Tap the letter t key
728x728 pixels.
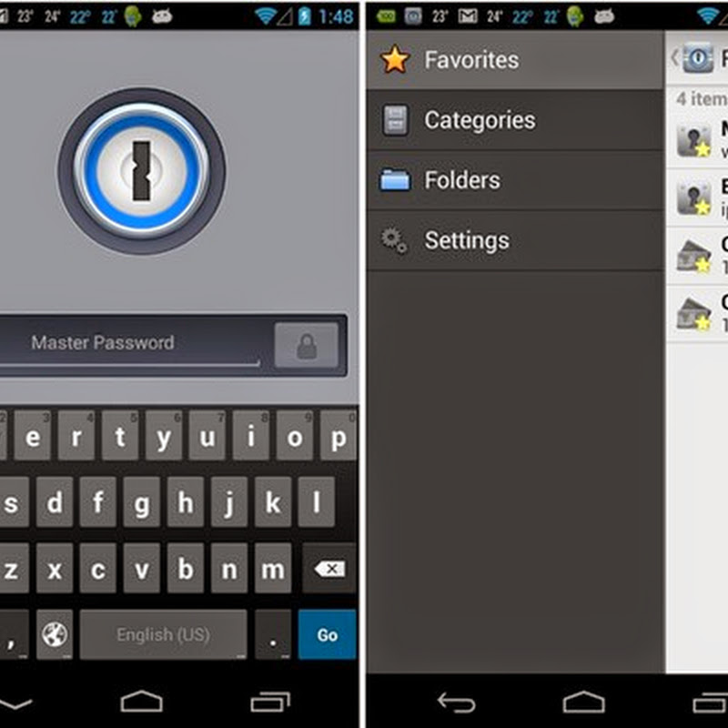point(120,436)
